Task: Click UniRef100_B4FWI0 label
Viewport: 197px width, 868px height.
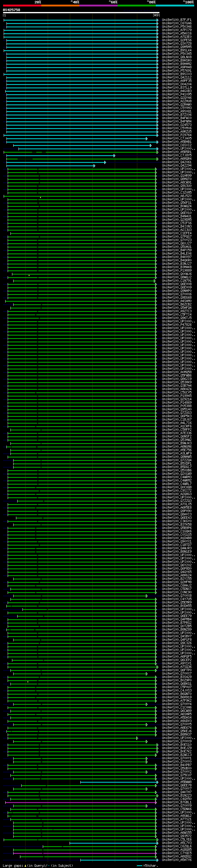Action: point(176,118)
